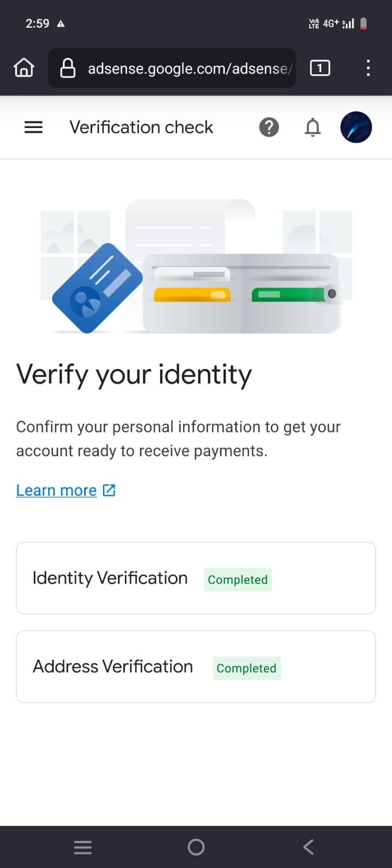The width and height of the screenshot is (392, 868).
Task: Tap the Verification check page title
Action: point(141,127)
